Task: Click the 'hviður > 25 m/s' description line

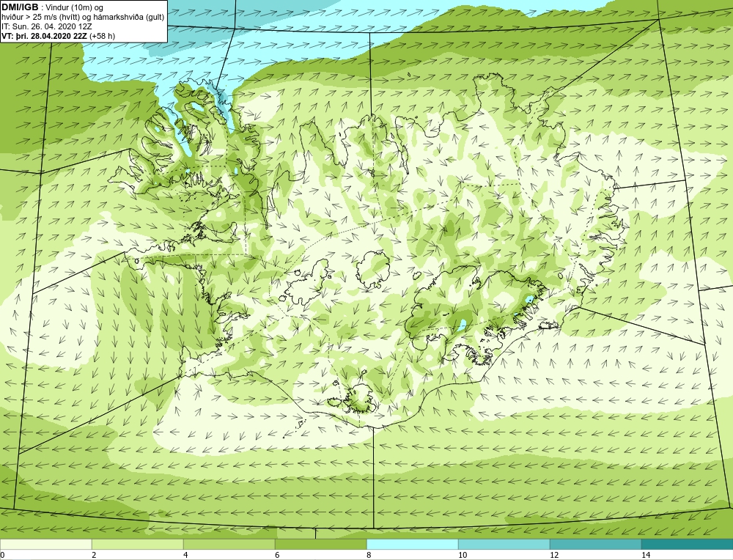Action: pyautogui.click(x=83, y=18)
